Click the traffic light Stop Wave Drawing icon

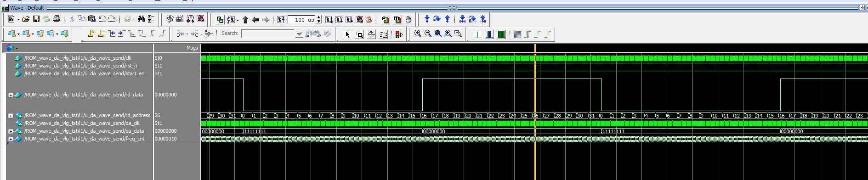coord(399,34)
